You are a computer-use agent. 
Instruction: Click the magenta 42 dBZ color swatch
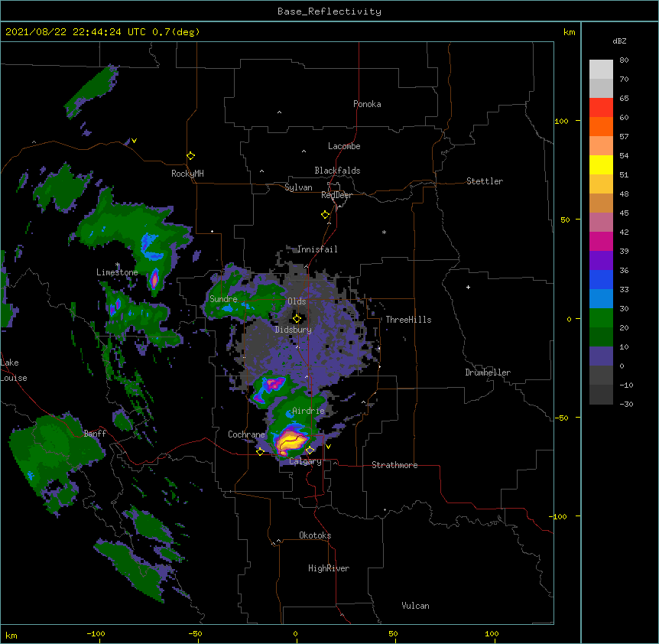(601, 241)
